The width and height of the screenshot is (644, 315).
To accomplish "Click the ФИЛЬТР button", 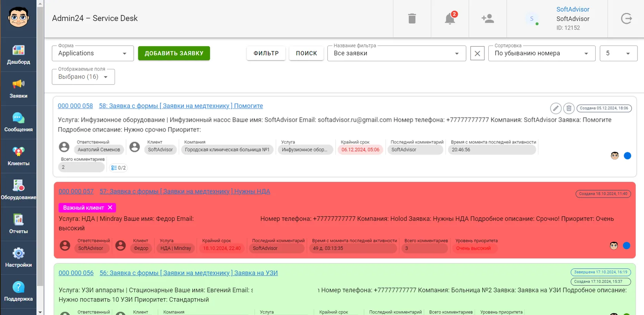I will (x=266, y=53).
